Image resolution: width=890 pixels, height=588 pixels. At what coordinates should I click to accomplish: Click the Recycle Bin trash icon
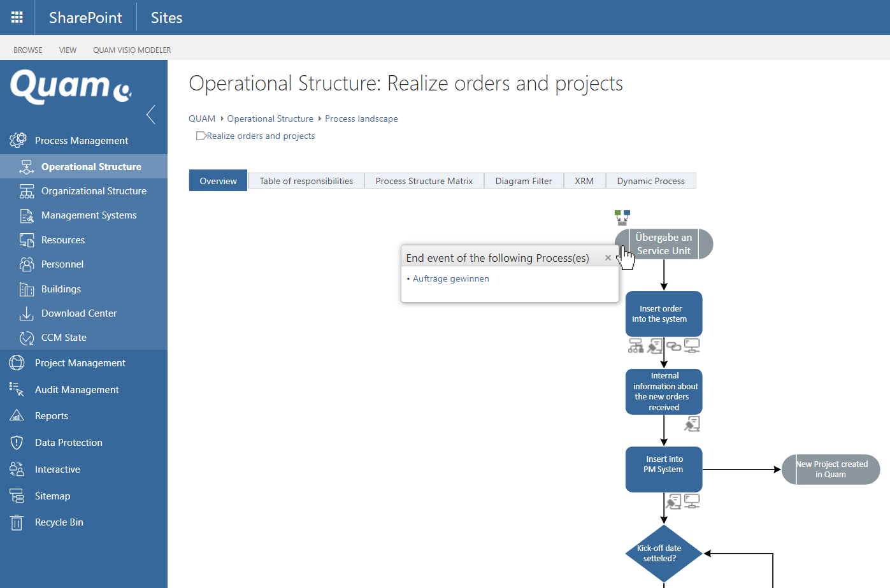[17, 522]
